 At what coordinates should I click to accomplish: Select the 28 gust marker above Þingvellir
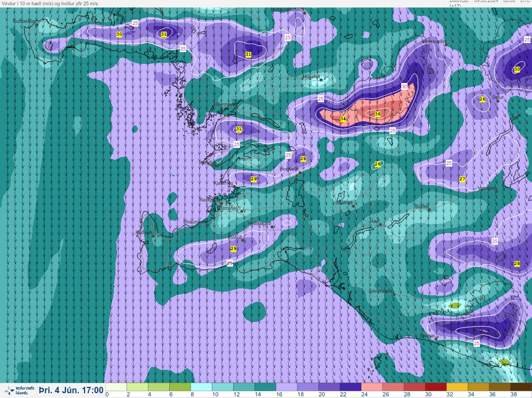(303, 159)
